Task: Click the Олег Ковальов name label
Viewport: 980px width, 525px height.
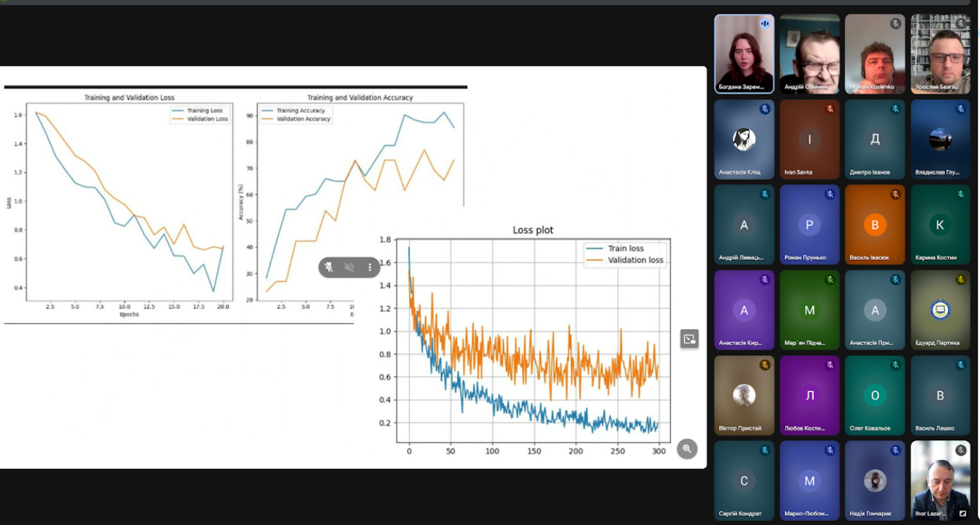Action: pos(870,428)
